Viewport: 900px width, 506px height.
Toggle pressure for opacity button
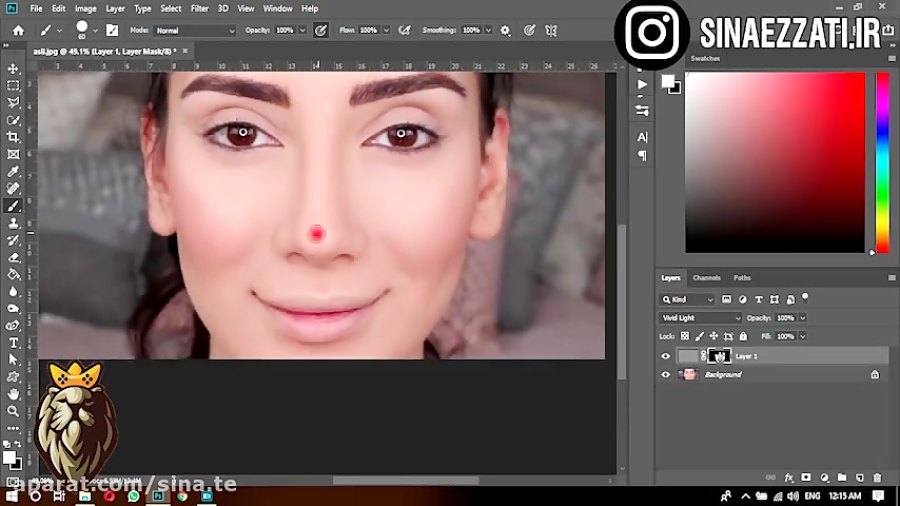click(320, 31)
